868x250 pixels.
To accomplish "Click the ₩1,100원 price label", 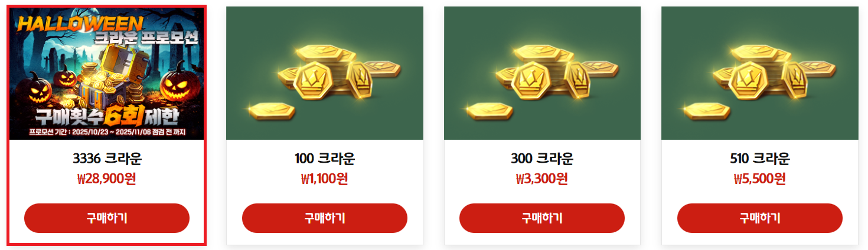I will [325, 178].
